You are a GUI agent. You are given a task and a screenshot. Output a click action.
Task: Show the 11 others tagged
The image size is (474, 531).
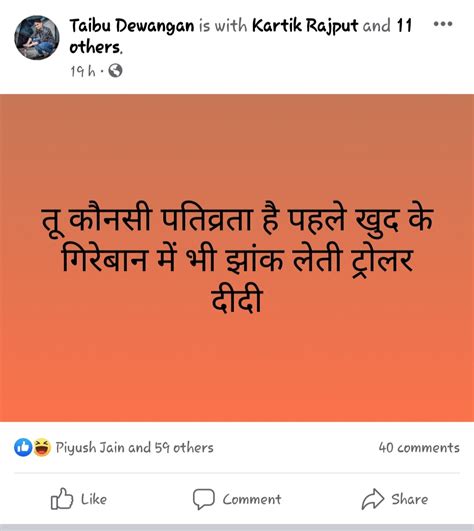(x=404, y=26)
